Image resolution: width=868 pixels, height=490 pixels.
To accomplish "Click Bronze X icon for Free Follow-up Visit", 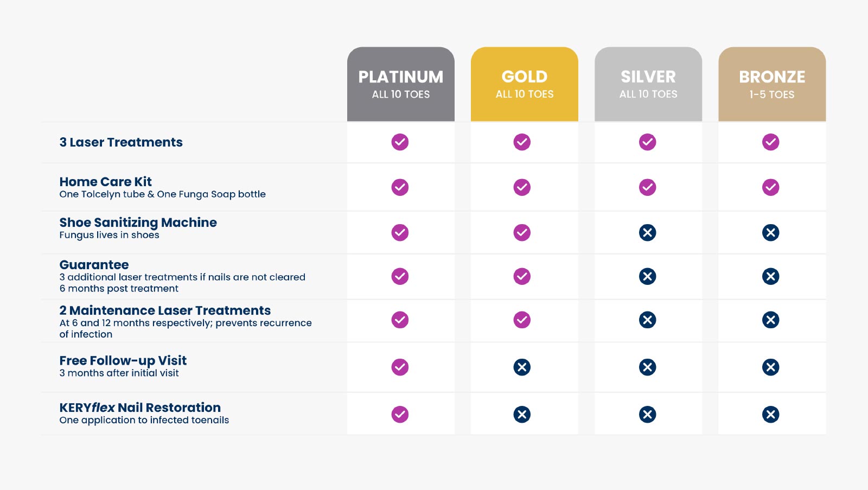I will tap(770, 367).
